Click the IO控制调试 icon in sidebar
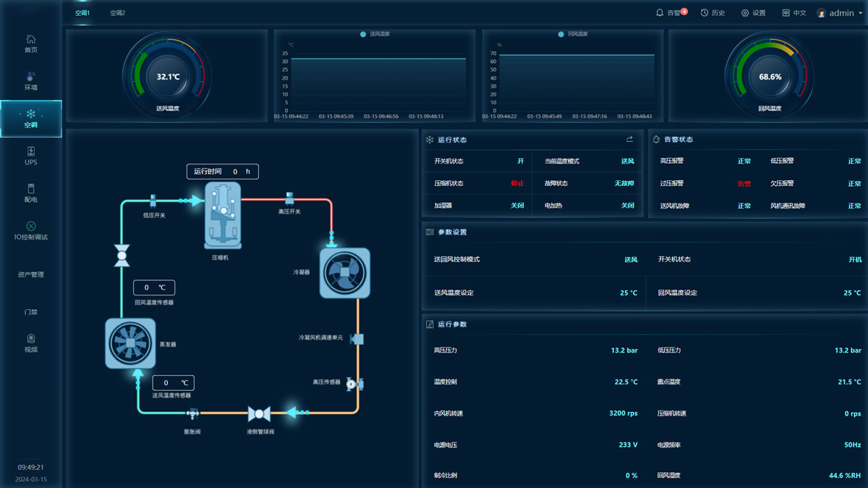Screen dimensions: 868x488 (x=30, y=226)
